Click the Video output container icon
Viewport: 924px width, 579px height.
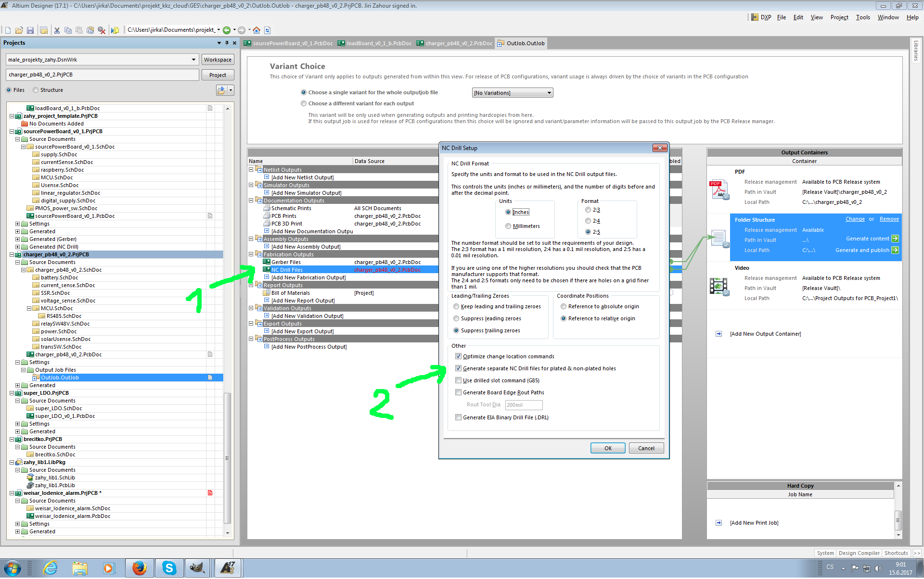[x=719, y=287]
